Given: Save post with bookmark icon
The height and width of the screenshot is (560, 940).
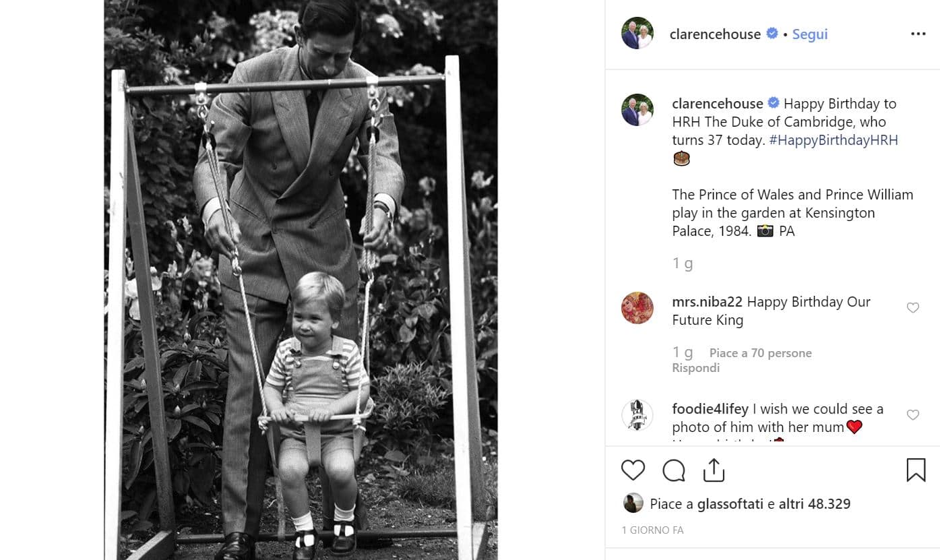Looking at the screenshot, I should [916, 470].
